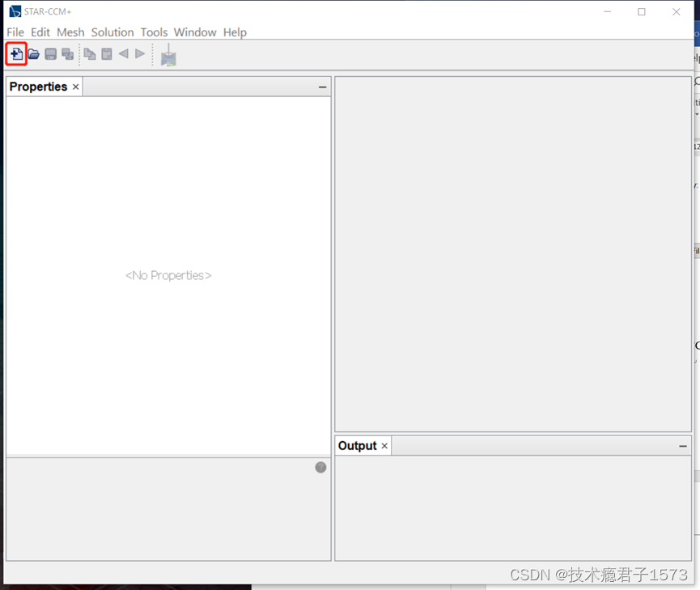Click the help question mark icon

pyautogui.click(x=320, y=467)
